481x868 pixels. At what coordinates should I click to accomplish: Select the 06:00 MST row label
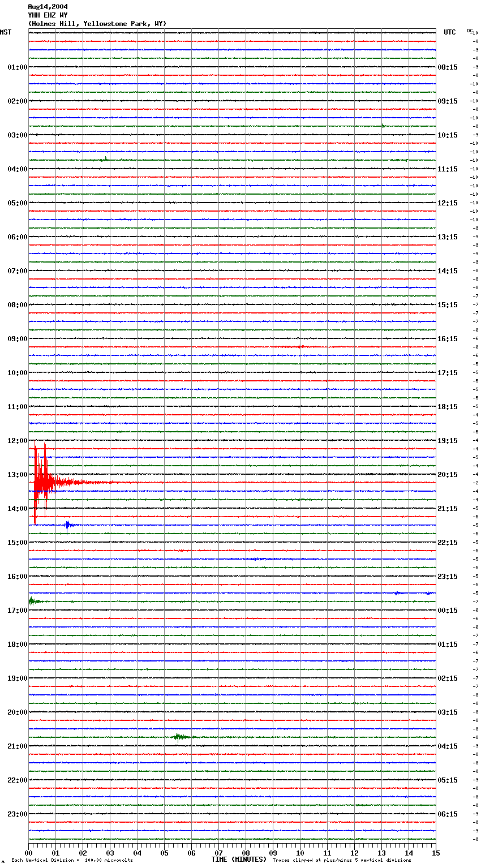tap(17, 237)
